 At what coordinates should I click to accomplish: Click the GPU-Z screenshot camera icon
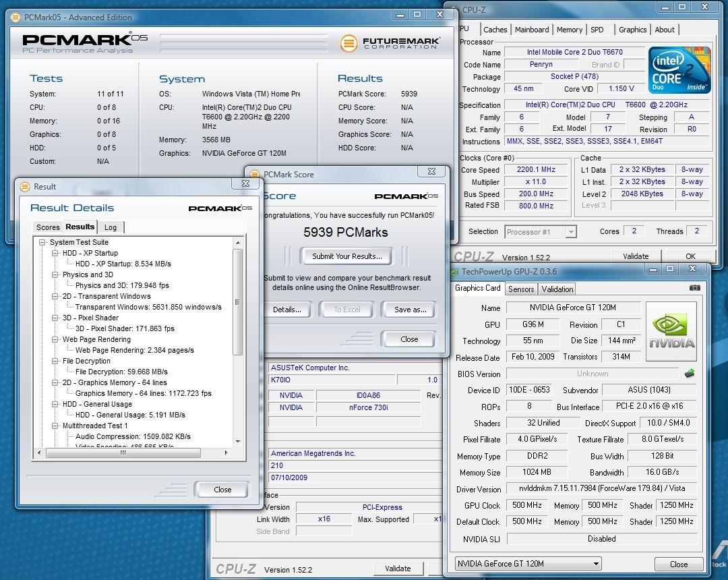694,288
